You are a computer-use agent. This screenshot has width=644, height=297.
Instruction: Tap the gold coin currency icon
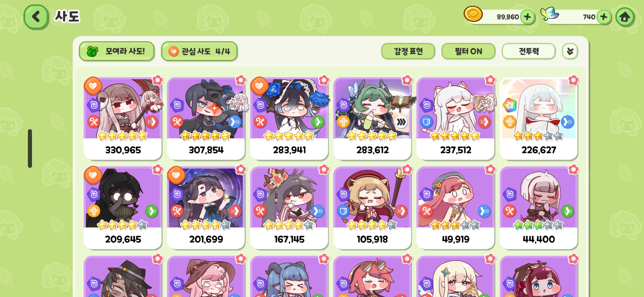coord(473,14)
